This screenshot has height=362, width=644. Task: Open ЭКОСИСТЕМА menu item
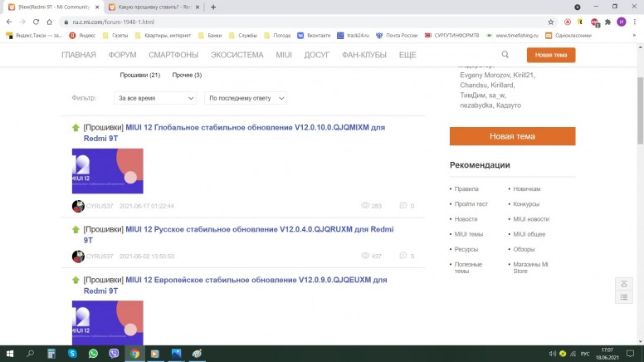(x=237, y=55)
